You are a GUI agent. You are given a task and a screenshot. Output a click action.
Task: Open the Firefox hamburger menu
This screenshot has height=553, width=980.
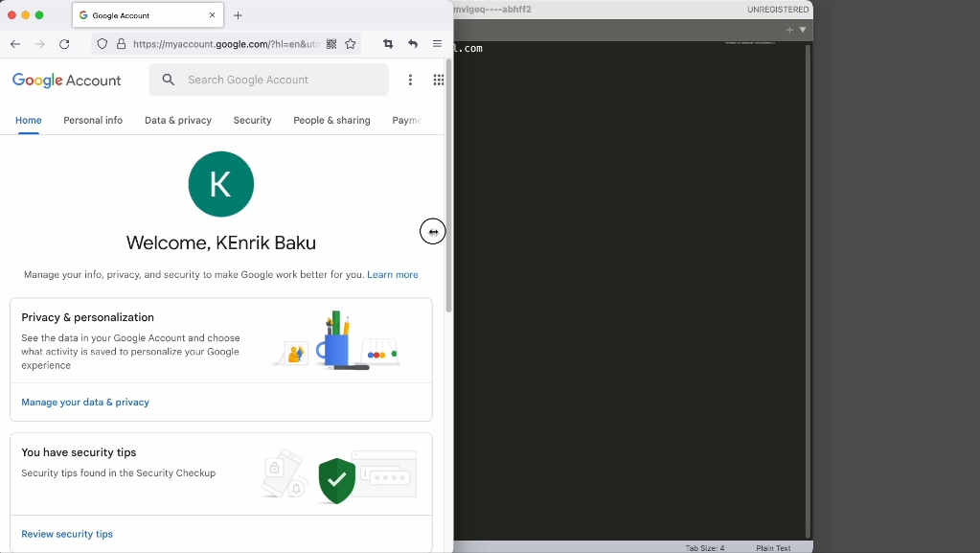438,44
